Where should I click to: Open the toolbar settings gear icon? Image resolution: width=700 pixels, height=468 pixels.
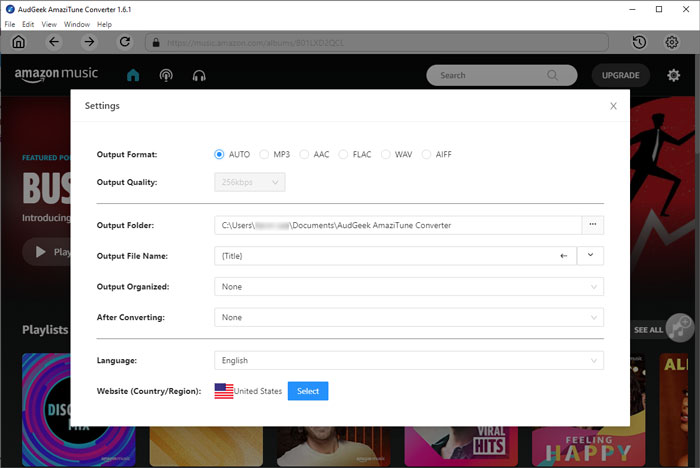(x=672, y=42)
